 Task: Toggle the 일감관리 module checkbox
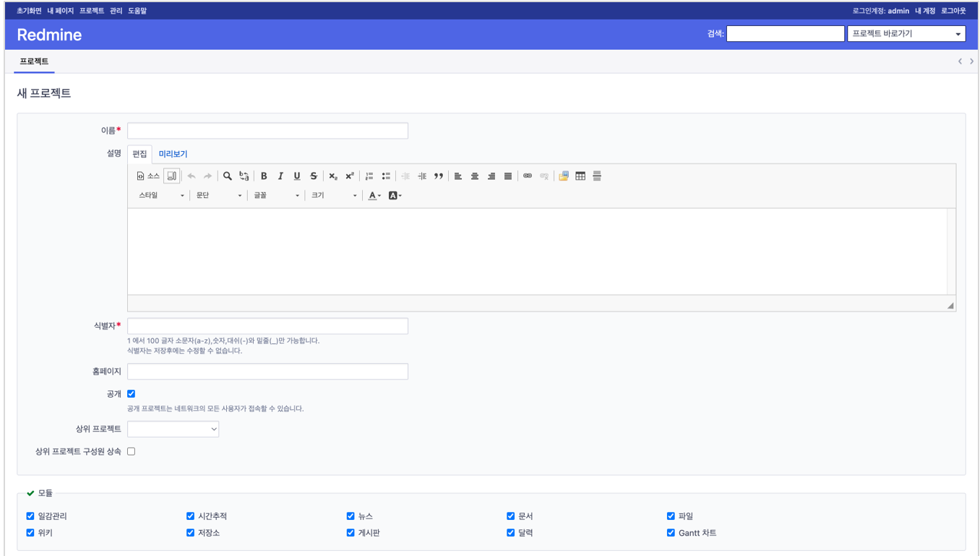[30, 516]
